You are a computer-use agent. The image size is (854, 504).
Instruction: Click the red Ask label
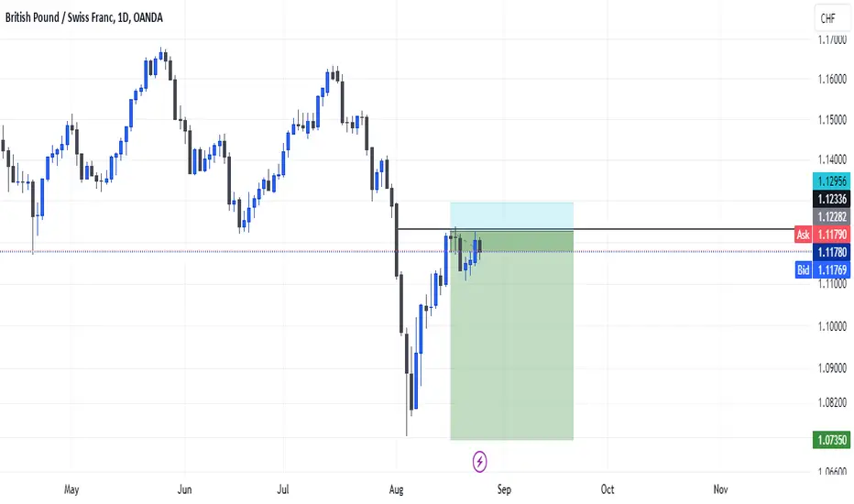[x=804, y=235]
